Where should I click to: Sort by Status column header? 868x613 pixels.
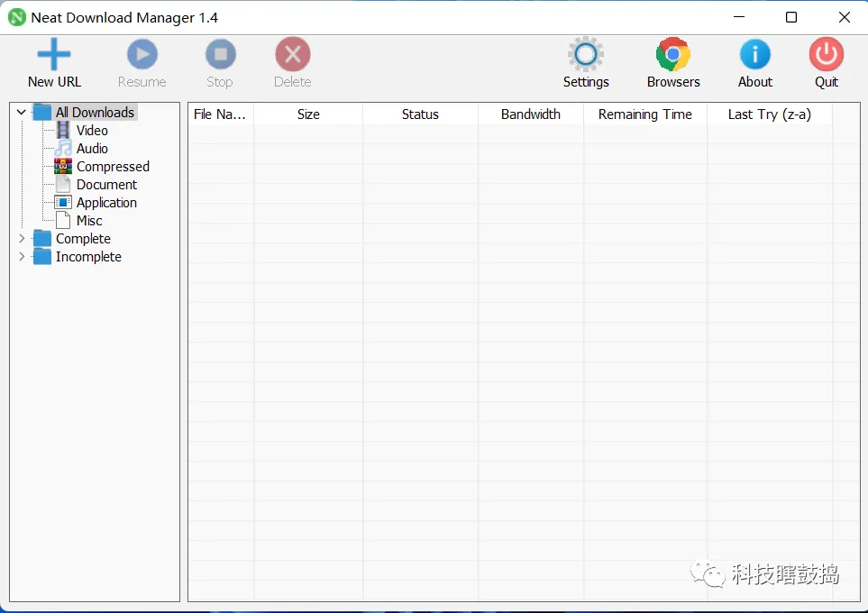[420, 114]
